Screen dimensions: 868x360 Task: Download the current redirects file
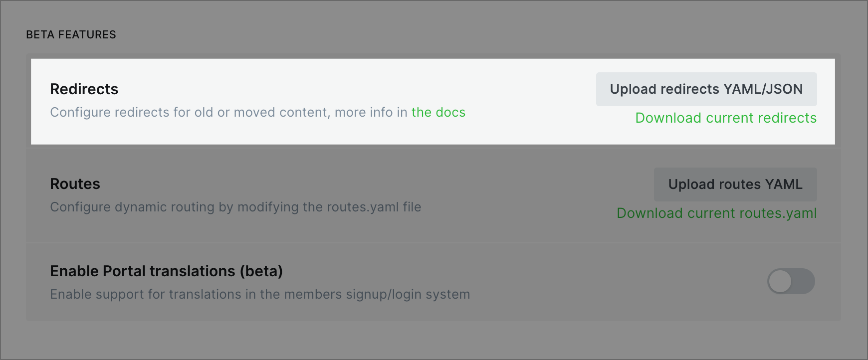click(x=726, y=118)
